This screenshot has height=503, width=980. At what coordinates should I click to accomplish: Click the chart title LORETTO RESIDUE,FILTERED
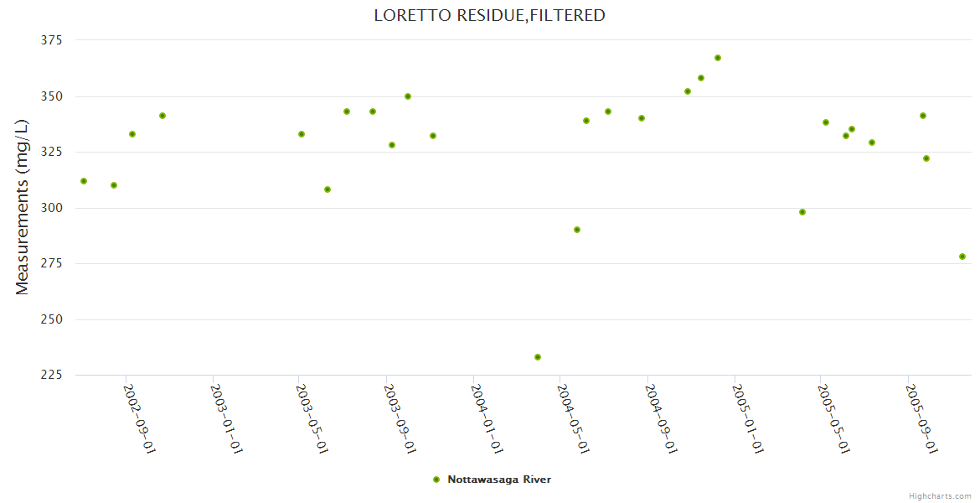tap(489, 15)
